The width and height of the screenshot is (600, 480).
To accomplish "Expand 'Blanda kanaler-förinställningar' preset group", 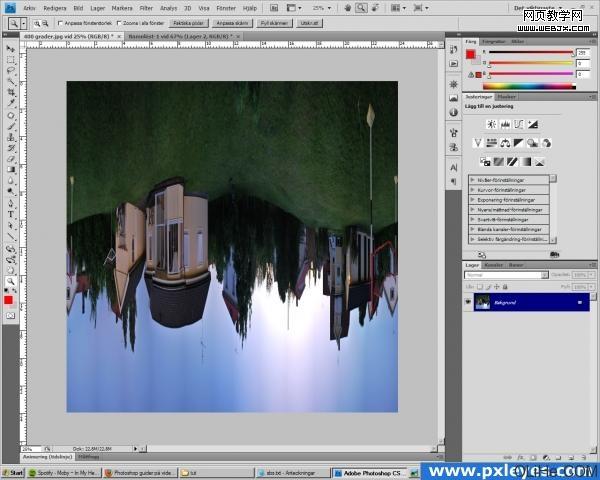I will coord(473,229).
